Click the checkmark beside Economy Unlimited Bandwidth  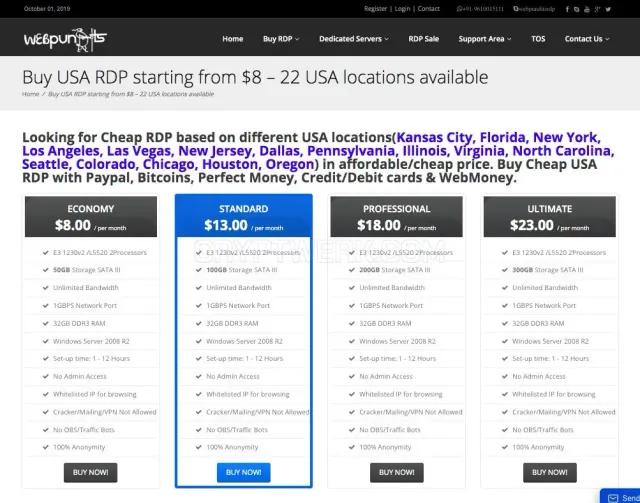coord(46,288)
